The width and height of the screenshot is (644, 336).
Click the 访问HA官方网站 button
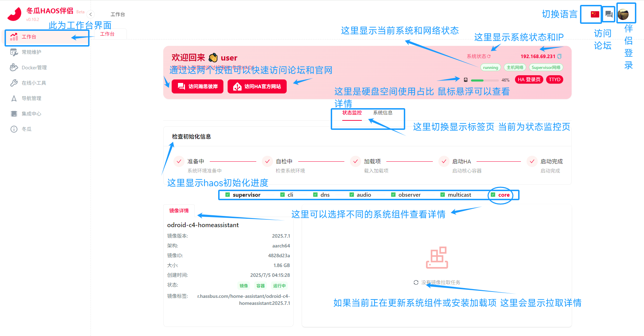tap(257, 86)
